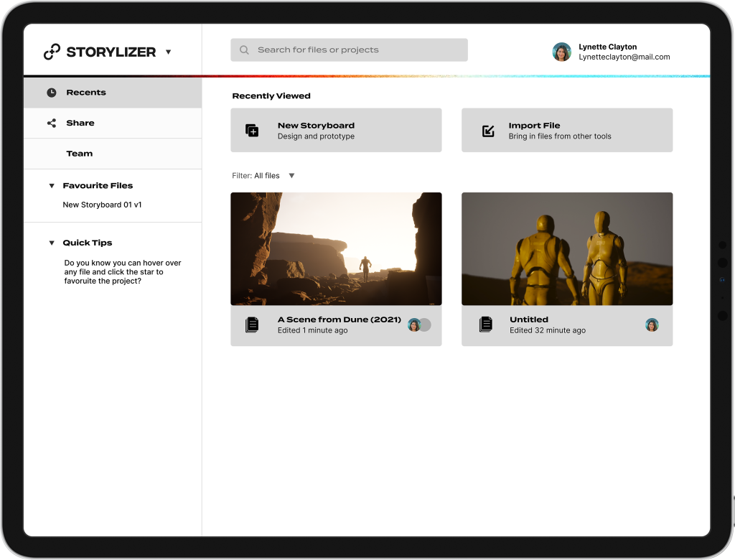Click collaborator avatar on Dune scene card
The width and height of the screenshot is (735, 560).
(x=414, y=325)
